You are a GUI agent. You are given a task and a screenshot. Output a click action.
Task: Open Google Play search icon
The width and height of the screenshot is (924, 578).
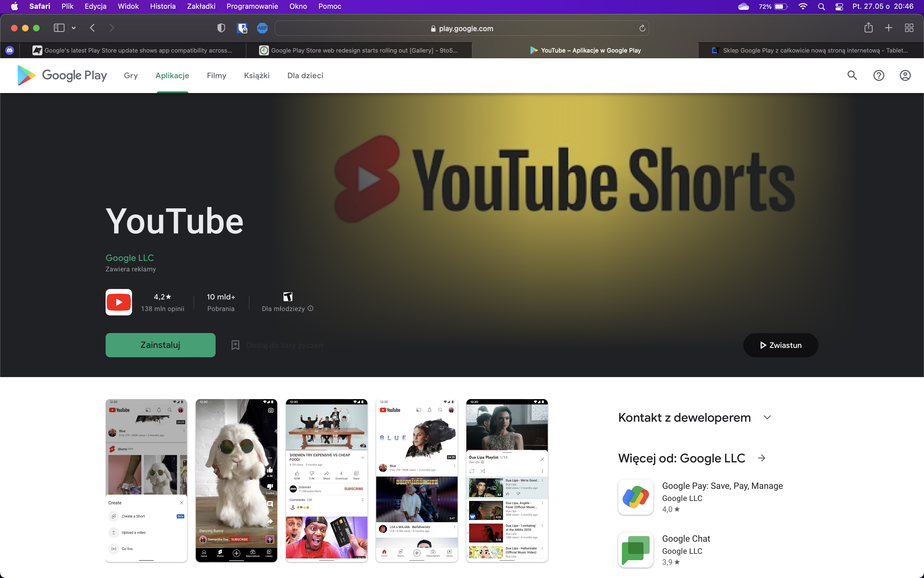coord(852,75)
